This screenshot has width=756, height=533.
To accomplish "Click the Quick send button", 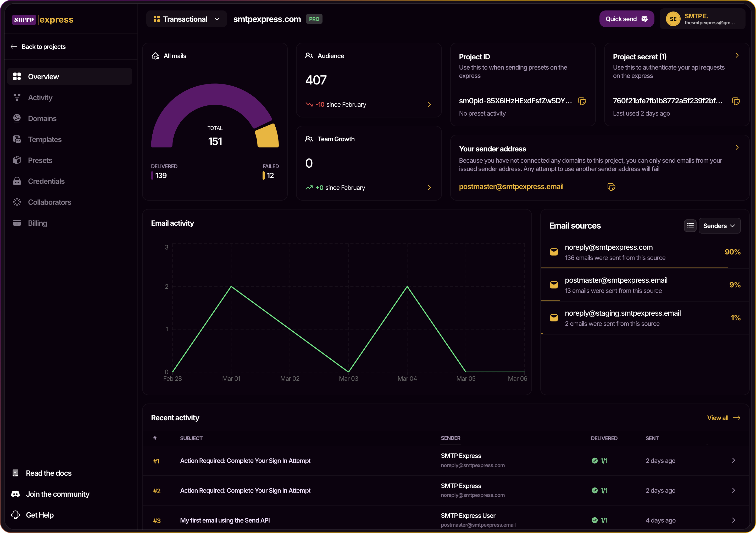I will [626, 19].
